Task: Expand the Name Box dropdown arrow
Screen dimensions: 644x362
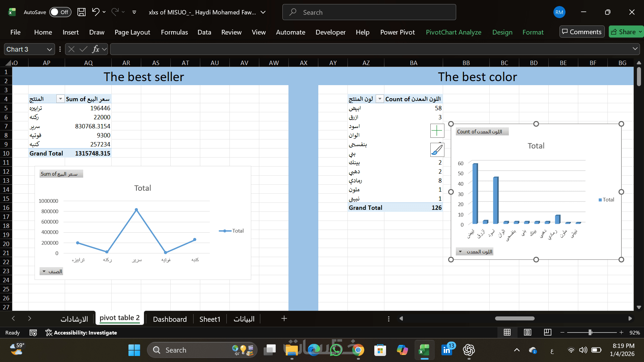Action: click(x=49, y=49)
